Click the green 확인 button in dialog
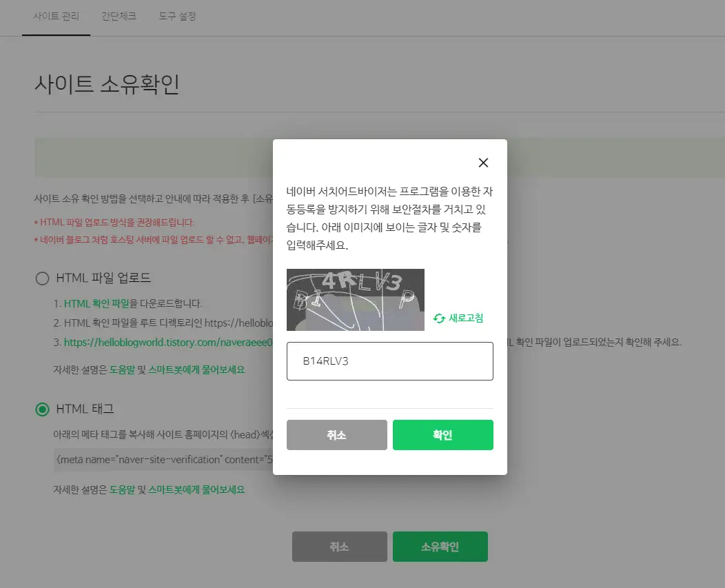The image size is (725, 588). (x=443, y=435)
